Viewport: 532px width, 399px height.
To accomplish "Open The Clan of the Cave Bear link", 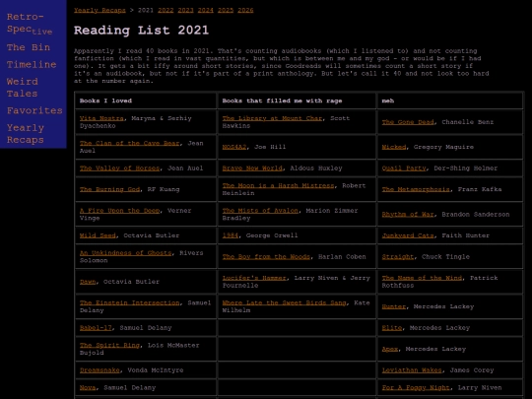I will click(130, 143).
